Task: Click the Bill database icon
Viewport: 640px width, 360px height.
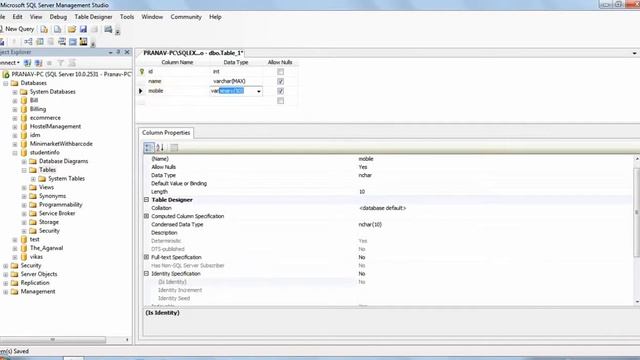Action: pos(24,100)
